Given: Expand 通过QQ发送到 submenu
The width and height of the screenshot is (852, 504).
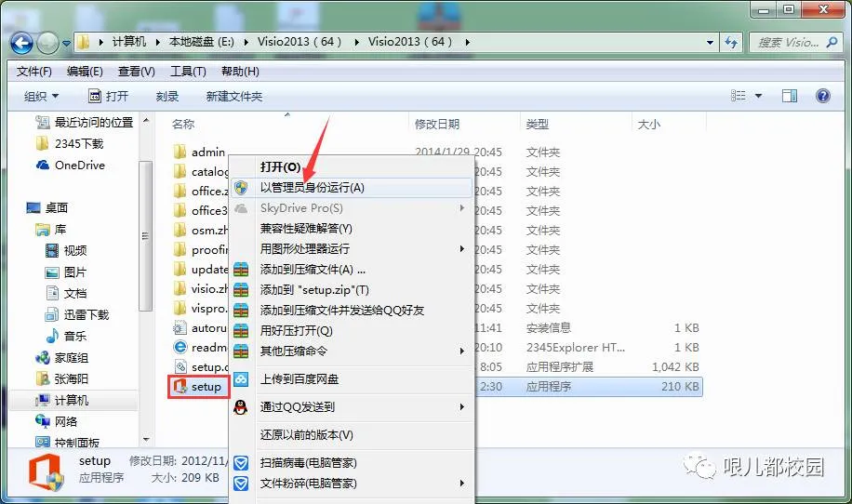Looking at the screenshot, I should 352,406.
